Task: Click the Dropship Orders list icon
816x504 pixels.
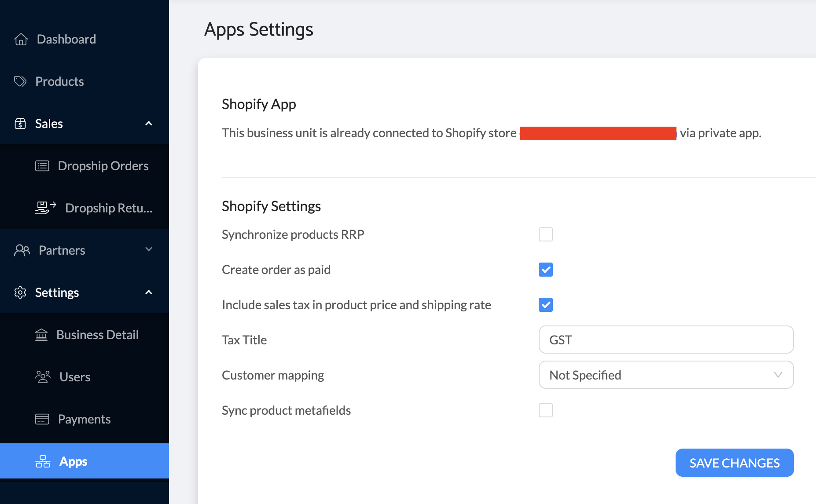Action: pos(42,166)
